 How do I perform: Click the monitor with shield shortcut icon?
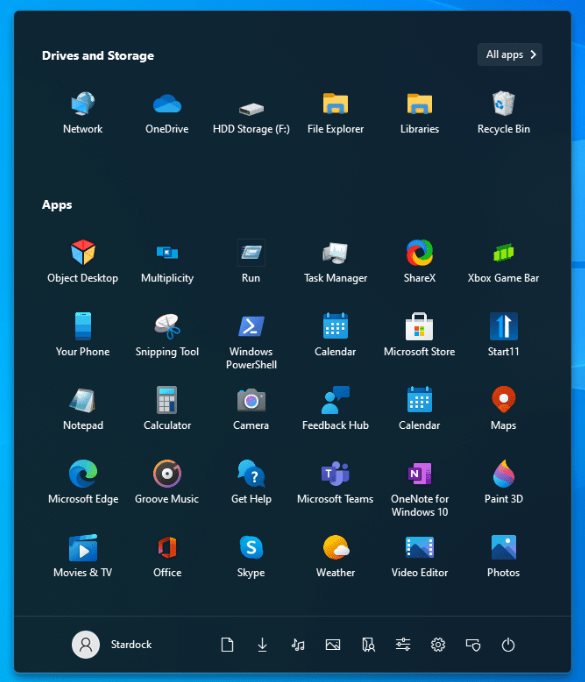click(x=473, y=645)
